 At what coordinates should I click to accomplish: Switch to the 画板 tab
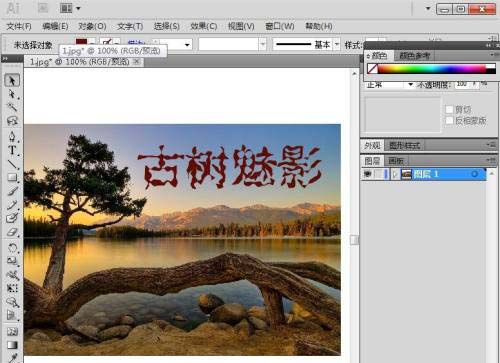tap(396, 161)
